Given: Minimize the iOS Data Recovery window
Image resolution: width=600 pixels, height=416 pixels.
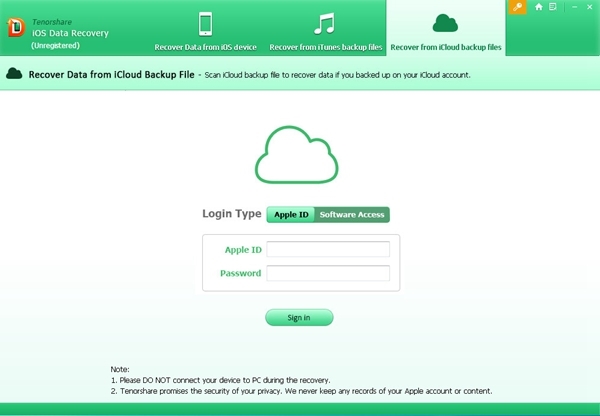Looking at the screenshot, I should [x=573, y=7].
